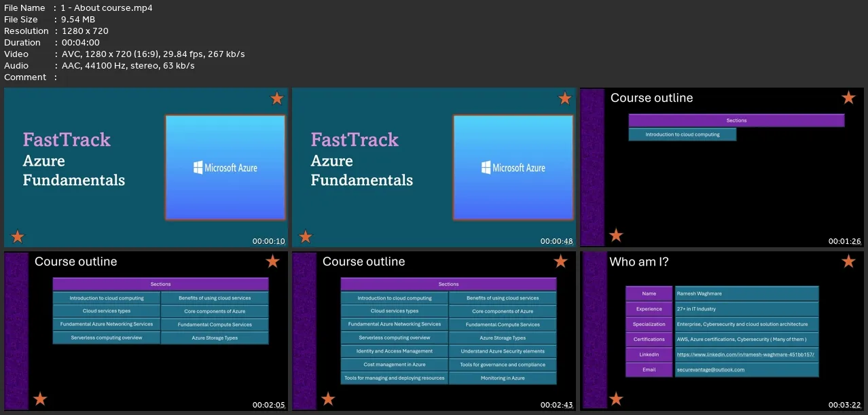Click the Sections header in the 00:01:26 frame
The height and width of the screenshot is (415, 868).
pyautogui.click(x=736, y=120)
